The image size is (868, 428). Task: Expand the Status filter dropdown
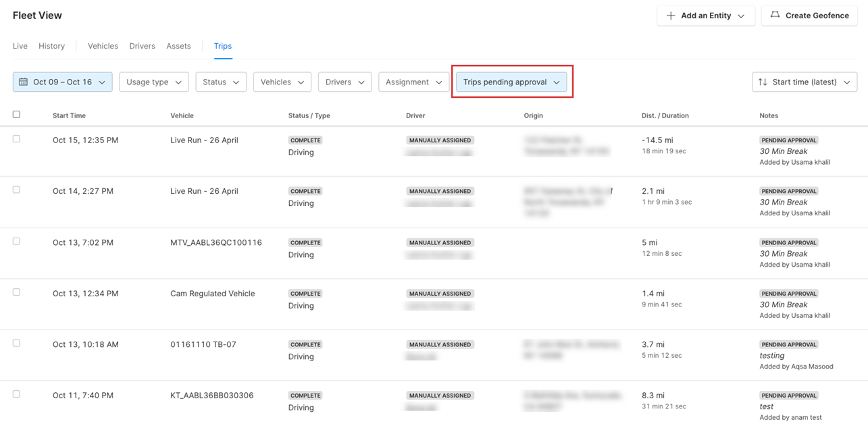(x=221, y=82)
